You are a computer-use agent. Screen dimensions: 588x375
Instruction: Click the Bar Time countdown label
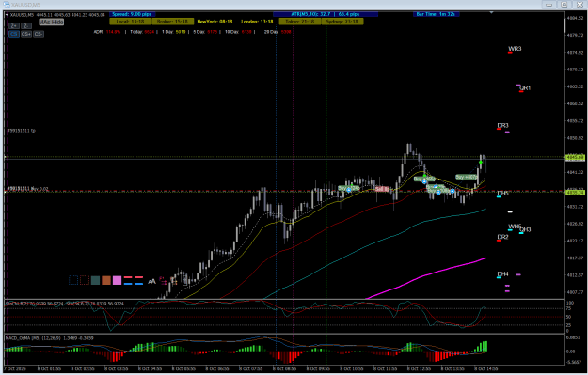click(x=436, y=14)
